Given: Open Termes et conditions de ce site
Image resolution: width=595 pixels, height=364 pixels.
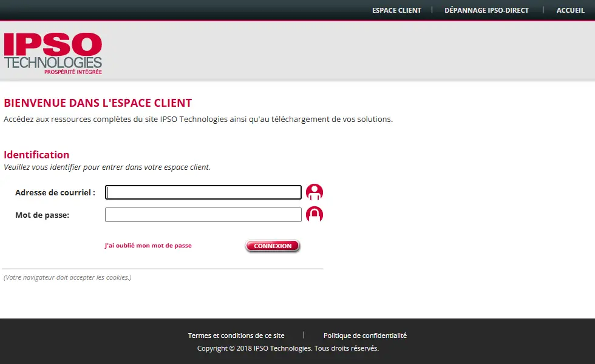Looking at the screenshot, I should pos(236,335).
